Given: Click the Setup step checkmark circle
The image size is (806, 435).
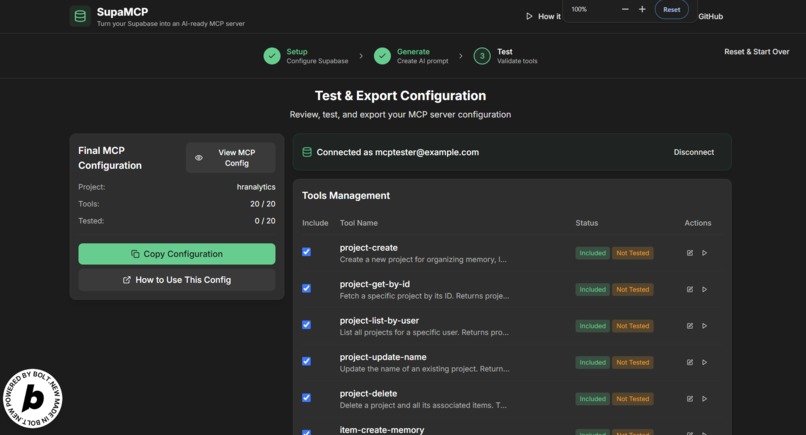Looking at the screenshot, I should click(272, 56).
